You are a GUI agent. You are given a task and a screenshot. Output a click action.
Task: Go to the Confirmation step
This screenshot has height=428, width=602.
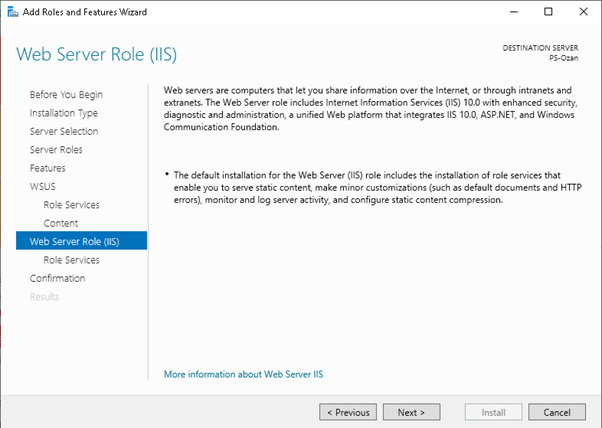(x=57, y=278)
